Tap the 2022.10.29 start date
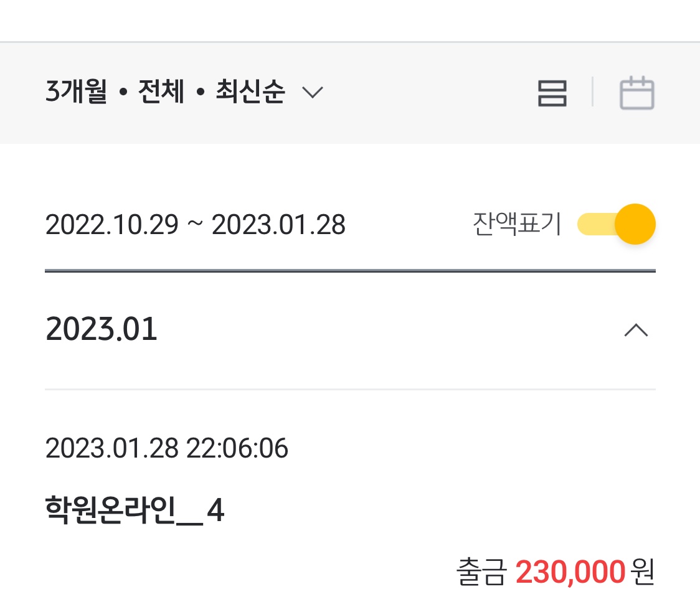700x607 pixels. pos(112,225)
